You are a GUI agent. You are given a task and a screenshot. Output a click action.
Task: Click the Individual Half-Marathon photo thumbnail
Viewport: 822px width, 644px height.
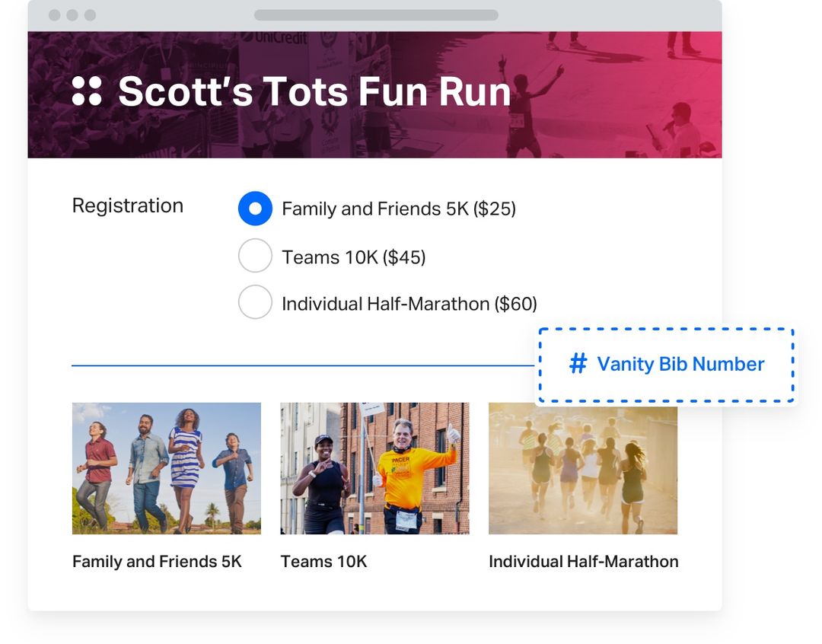click(583, 468)
